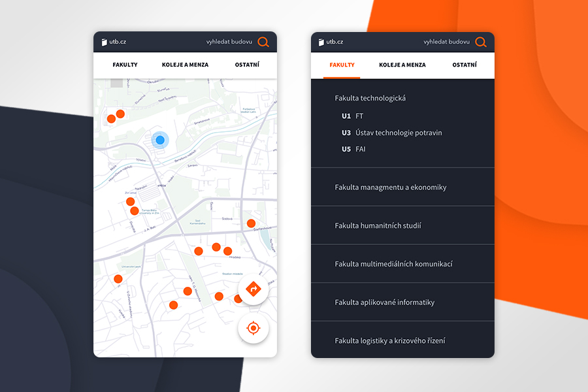Select building U1 FT
The image size is (588, 392).
pos(353,116)
